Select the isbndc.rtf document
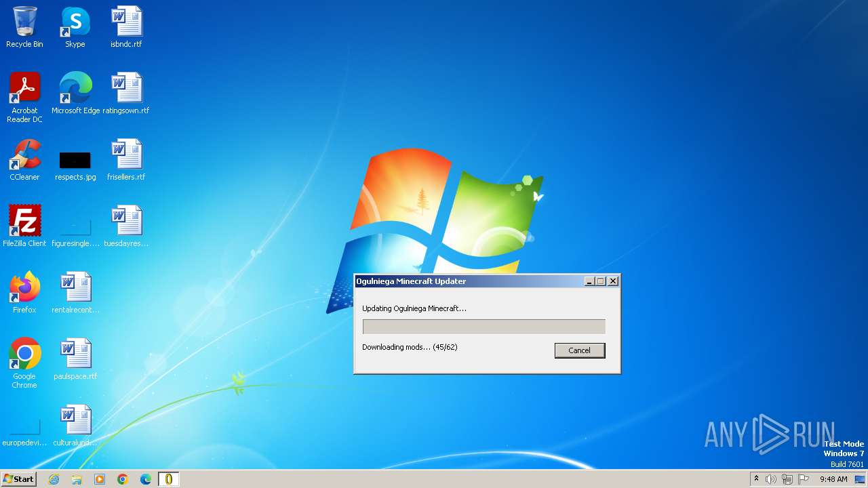This screenshot has height=488, width=868. [x=126, y=27]
